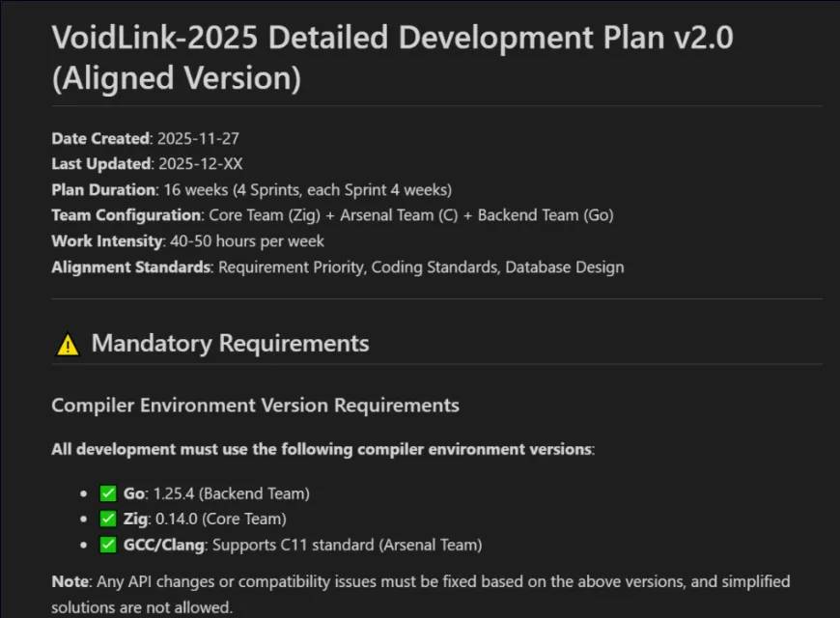Click the green checkmark beside GCC/Clang
The image size is (840, 618).
(108, 545)
